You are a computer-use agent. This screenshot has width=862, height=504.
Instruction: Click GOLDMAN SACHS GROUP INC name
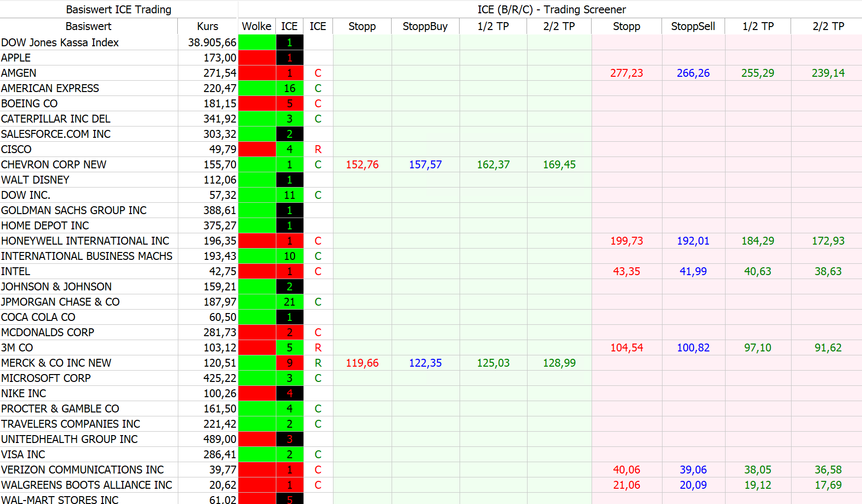[x=74, y=210]
